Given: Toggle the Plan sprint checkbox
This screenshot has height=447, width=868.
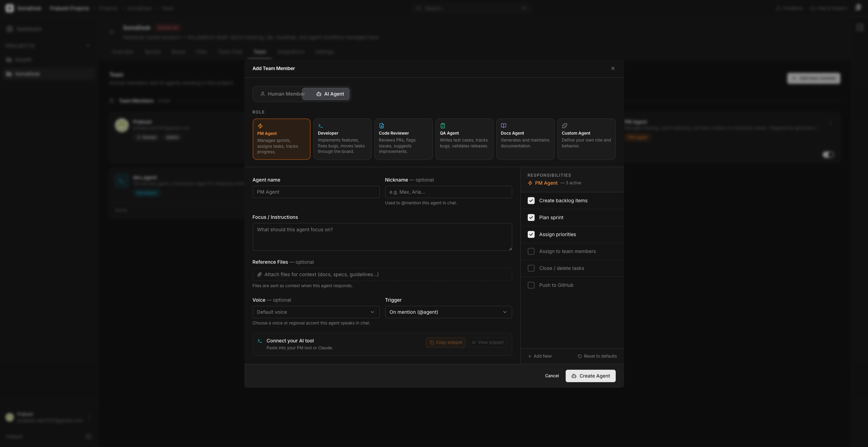Looking at the screenshot, I should [531, 217].
